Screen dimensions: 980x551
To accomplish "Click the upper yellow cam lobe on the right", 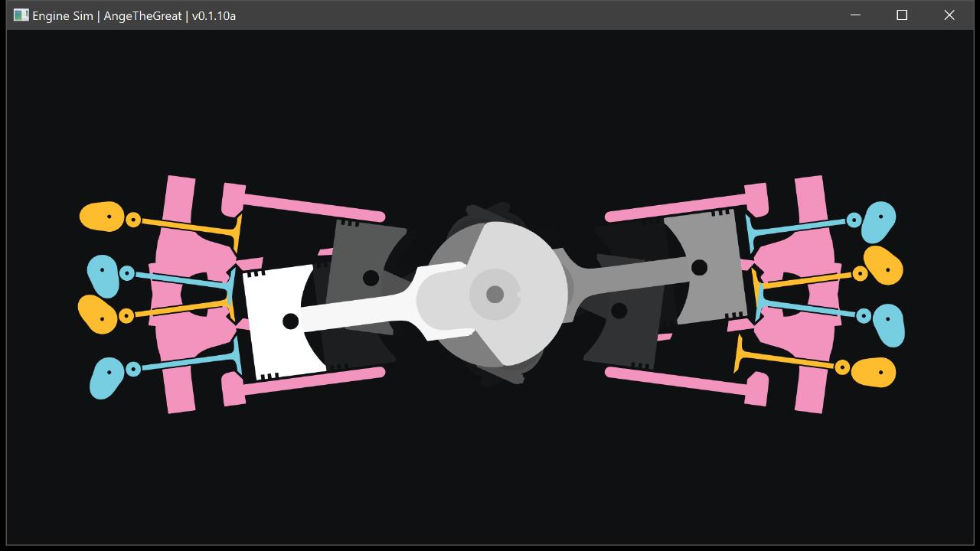I will 884,265.
